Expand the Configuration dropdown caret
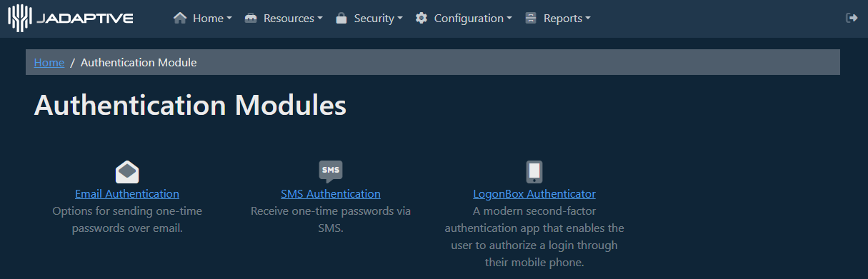The height and width of the screenshot is (279, 868). point(509,19)
